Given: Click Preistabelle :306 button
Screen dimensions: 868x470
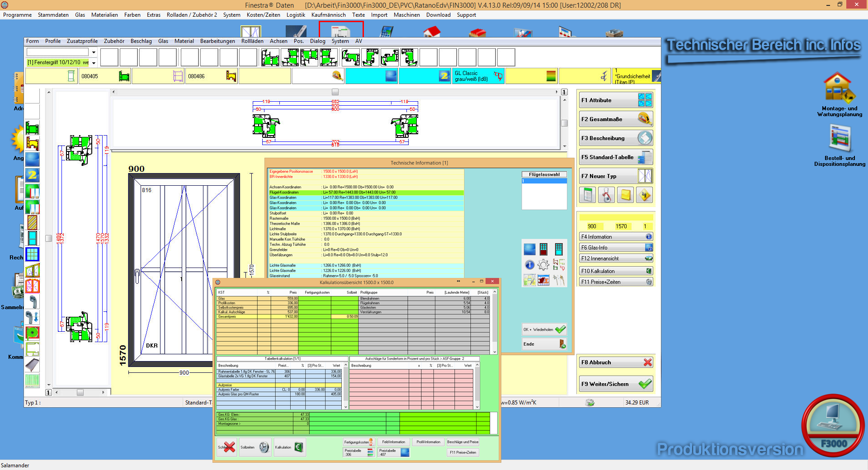Looking at the screenshot, I should (359, 452).
